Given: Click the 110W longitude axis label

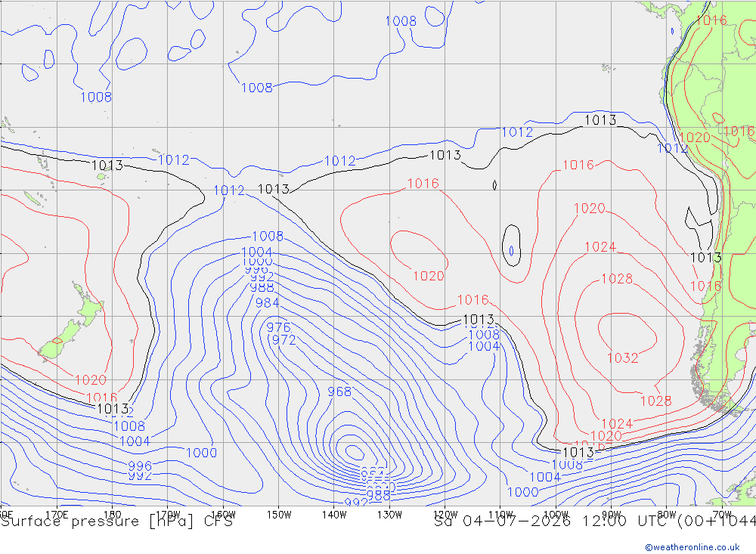Looking at the screenshot, I should point(500,515).
